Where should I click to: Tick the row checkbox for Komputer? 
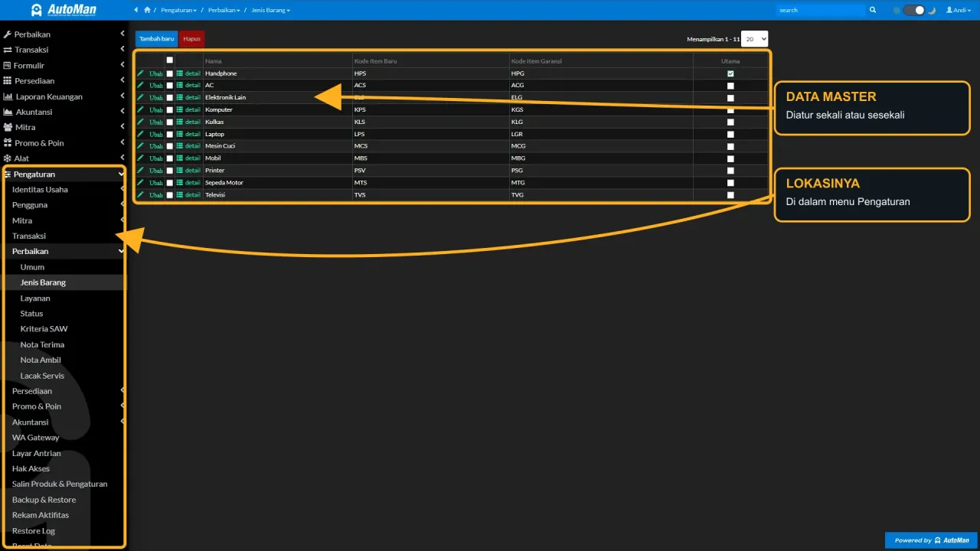pos(170,109)
